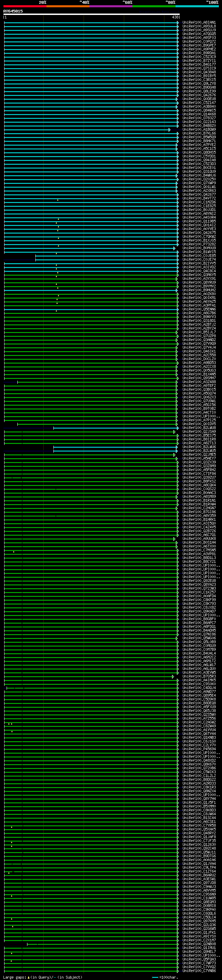Select hit label UniRef100_Q43848
The width and height of the screenshot is (222, 980).
click(199, 72)
